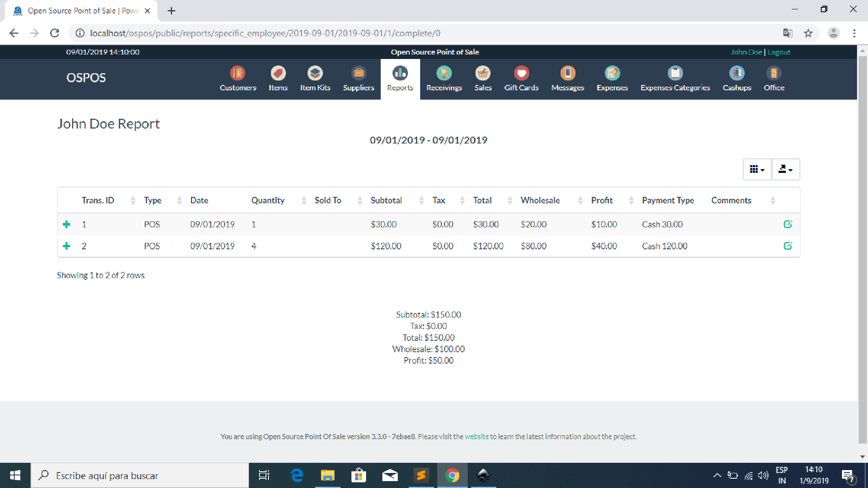Viewport: 868px width, 488px height.
Task: Open Google Chrome from the taskbar
Action: click(452, 475)
